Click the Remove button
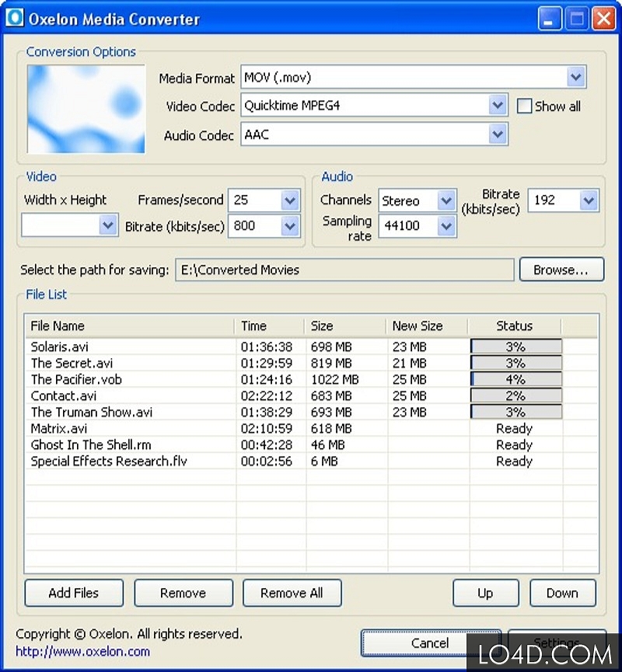This screenshot has width=622, height=672. click(183, 593)
